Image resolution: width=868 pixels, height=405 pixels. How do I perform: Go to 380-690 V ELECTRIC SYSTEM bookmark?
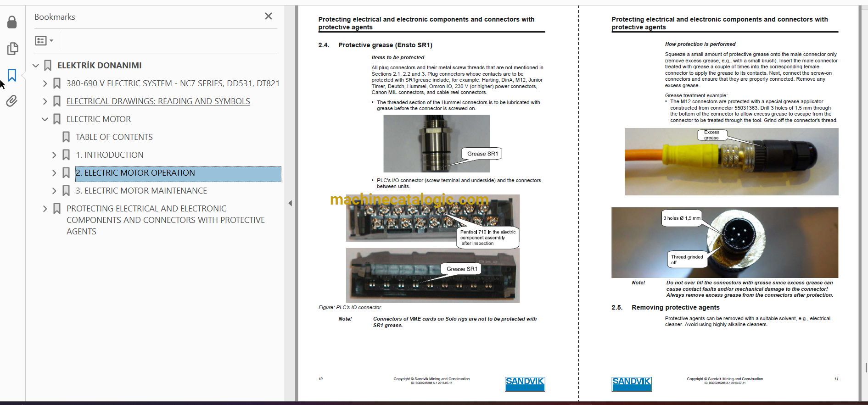[173, 83]
